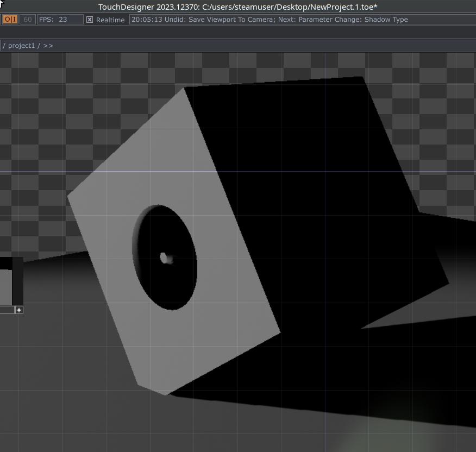Toggle the Realtime checkbox
The width and height of the screenshot is (476, 452).
[x=90, y=20]
